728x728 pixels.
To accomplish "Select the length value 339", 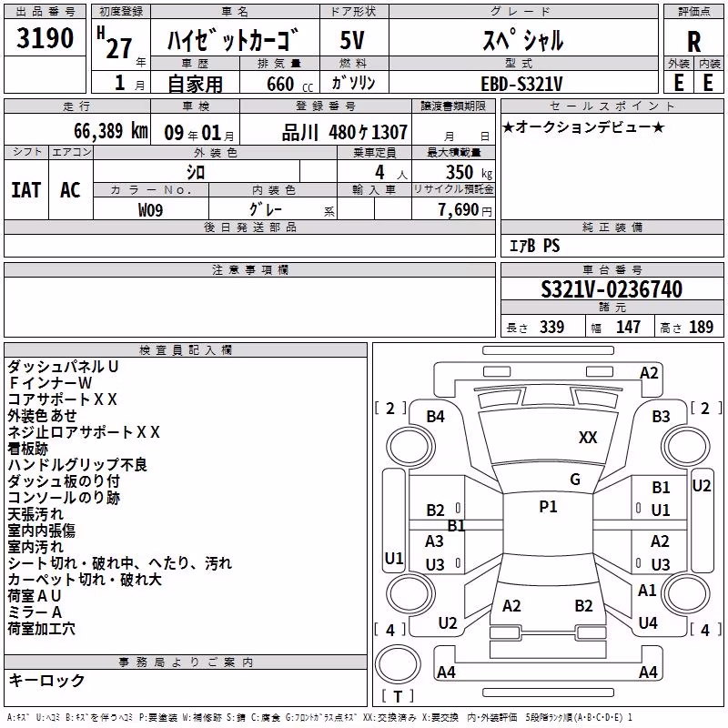I will (x=551, y=328).
